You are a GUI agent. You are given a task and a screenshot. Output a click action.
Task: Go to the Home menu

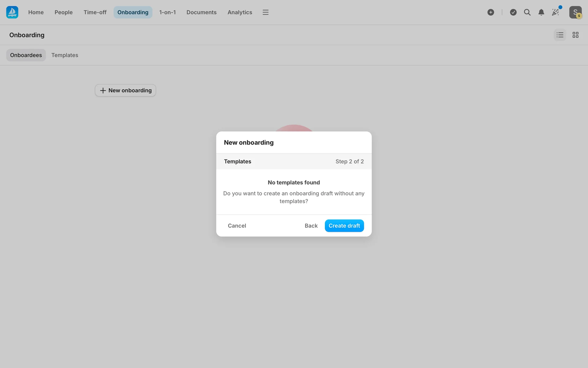click(x=36, y=12)
